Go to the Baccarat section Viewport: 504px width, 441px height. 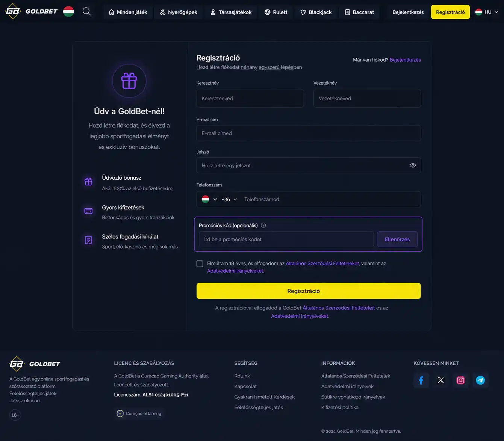pyautogui.click(x=359, y=12)
